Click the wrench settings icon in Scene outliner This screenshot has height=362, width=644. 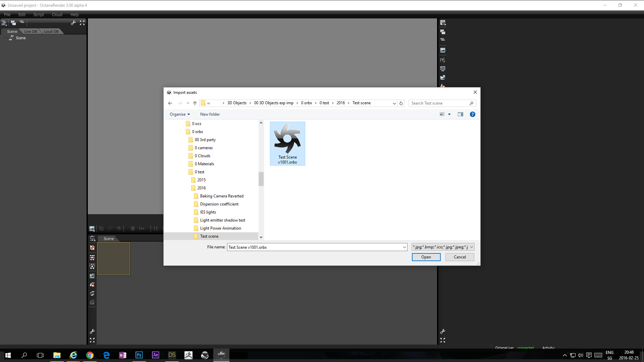[73, 23]
